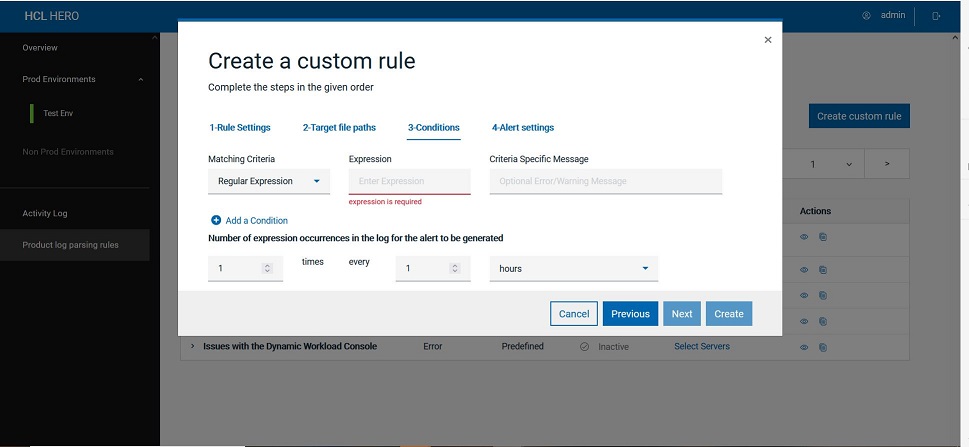Go back with the Previous button

[630, 313]
